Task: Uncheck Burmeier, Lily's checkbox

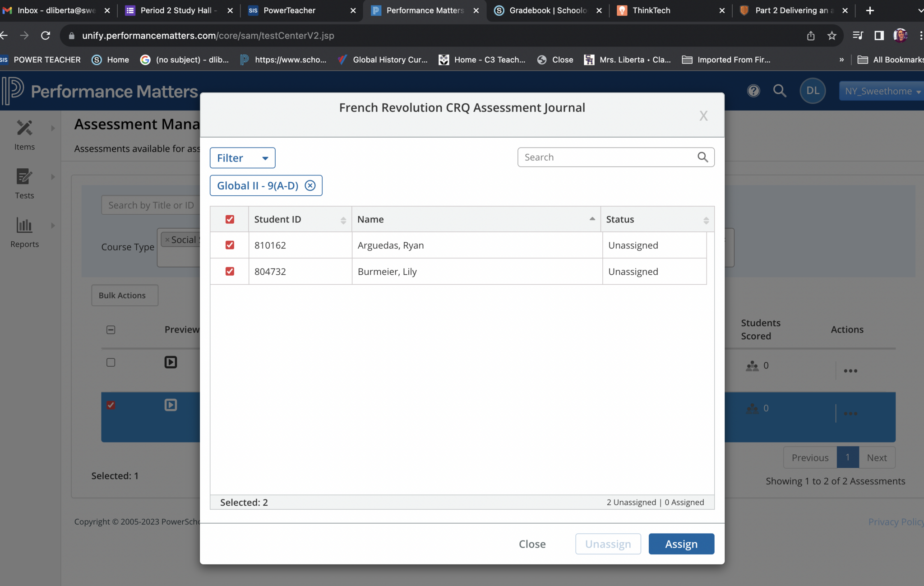Action: coord(230,271)
